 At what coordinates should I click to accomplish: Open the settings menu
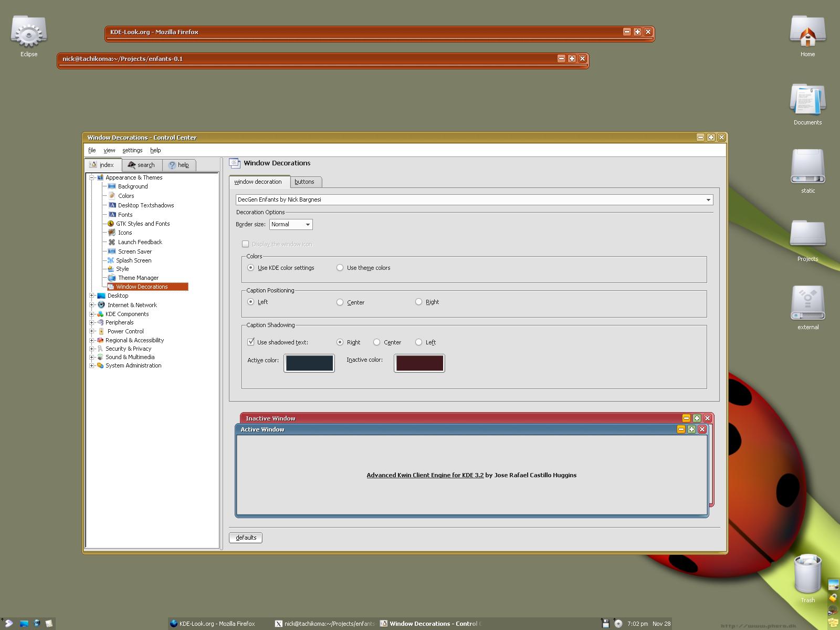pos(132,150)
